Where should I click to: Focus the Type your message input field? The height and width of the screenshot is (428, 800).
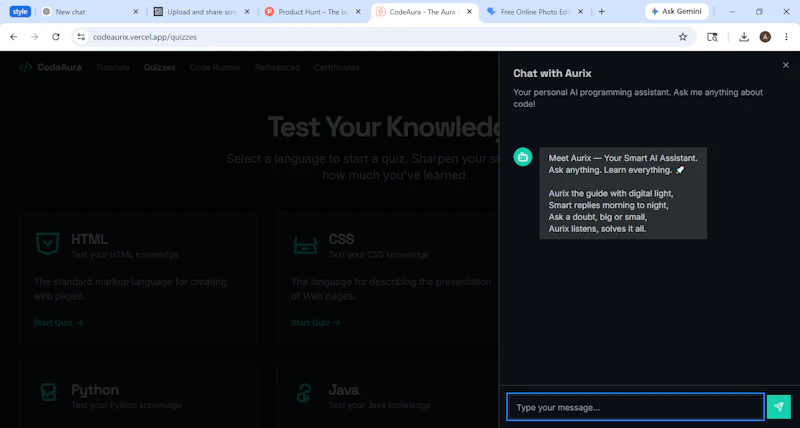click(x=635, y=407)
